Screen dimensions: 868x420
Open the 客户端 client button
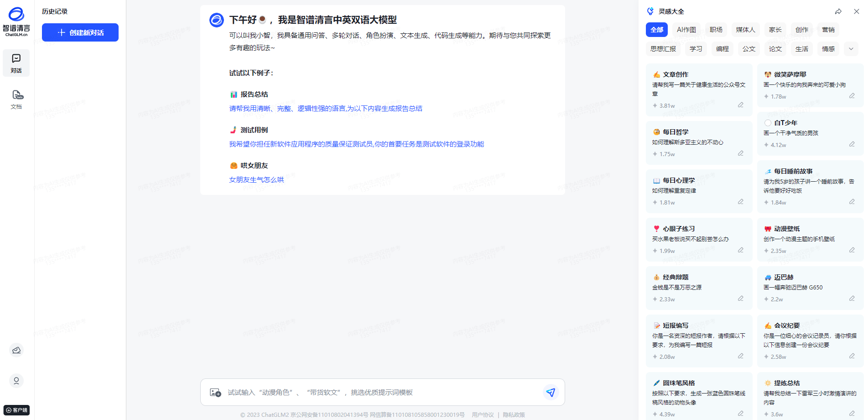click(16, 410)
